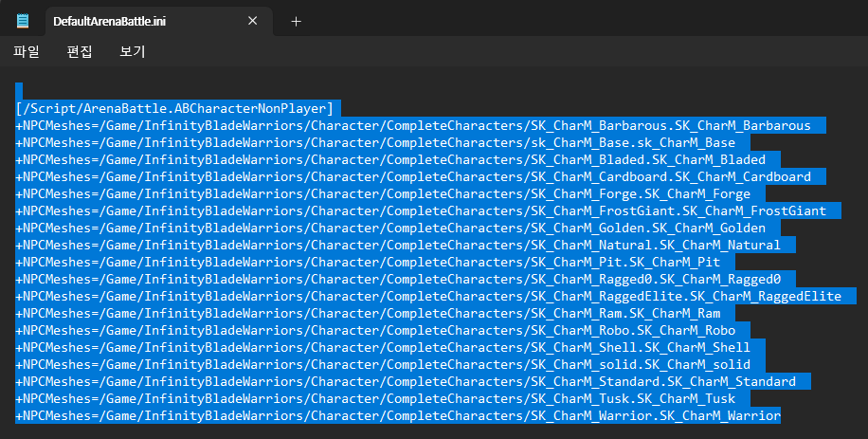Click the SK_CharM_Tusk mesh line
Image resolution: width=868 pixels, height=439 pixels.
[x=375, y=399]
